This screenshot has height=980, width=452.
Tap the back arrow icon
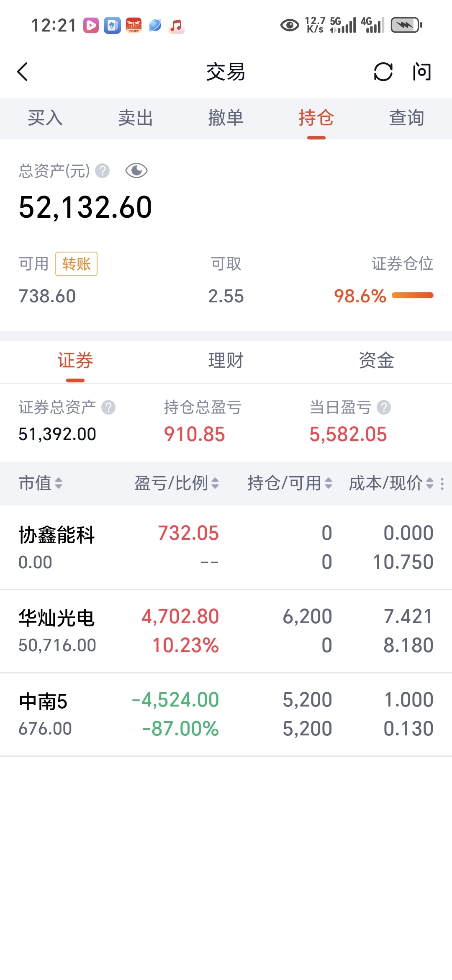[x=23, y=72]
